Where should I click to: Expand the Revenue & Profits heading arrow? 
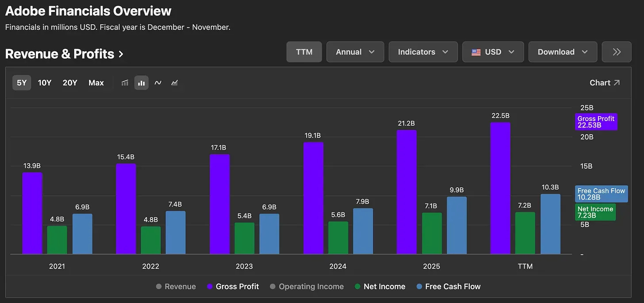(121, 54)
